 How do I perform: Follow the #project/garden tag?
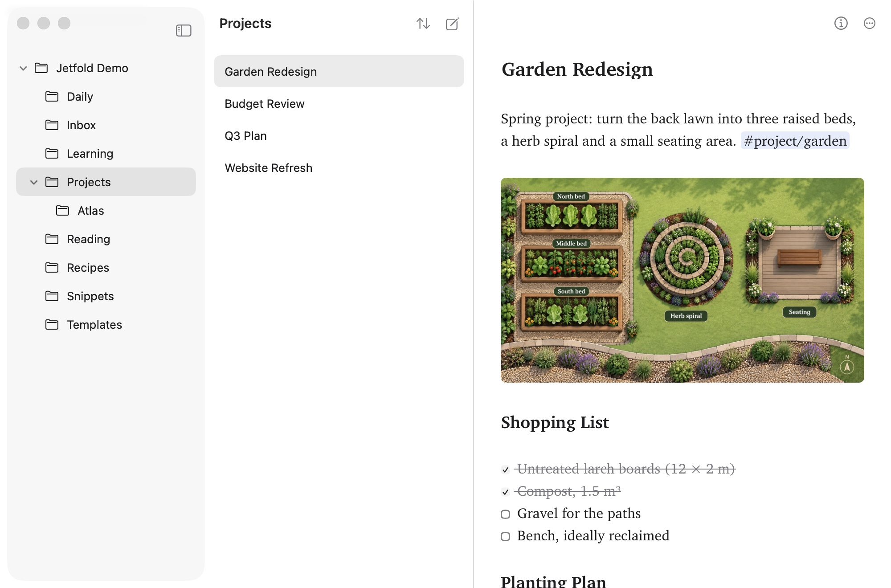click(795, 141)
